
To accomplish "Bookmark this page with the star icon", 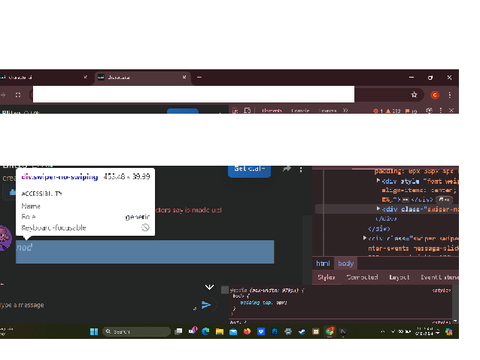I will point(414,95).
